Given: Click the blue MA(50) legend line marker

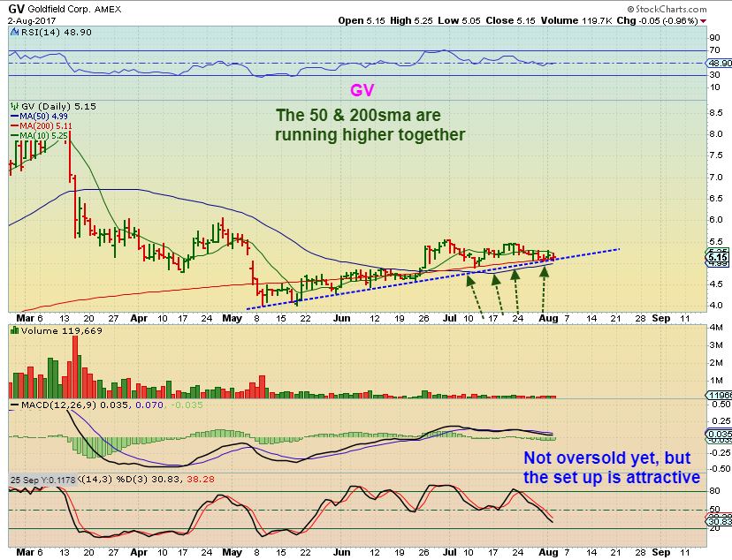Looking at the screenshot, I should point(14,116).
